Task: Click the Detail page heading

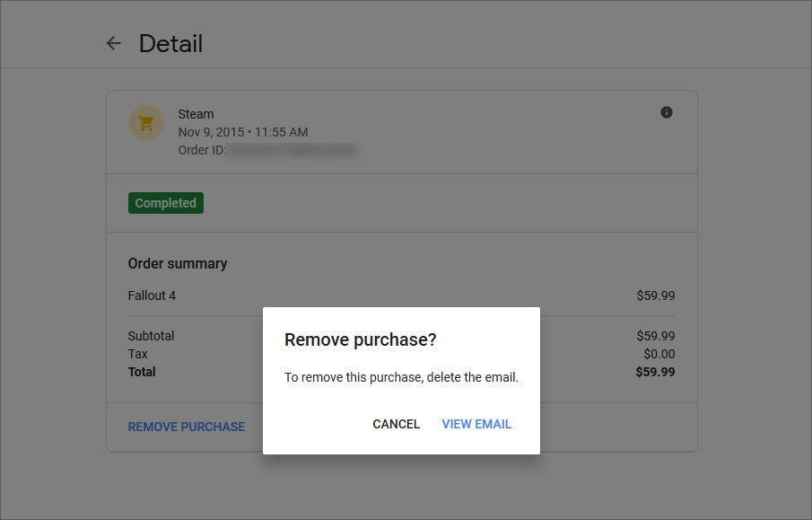Action: click(x=170, y=43)
